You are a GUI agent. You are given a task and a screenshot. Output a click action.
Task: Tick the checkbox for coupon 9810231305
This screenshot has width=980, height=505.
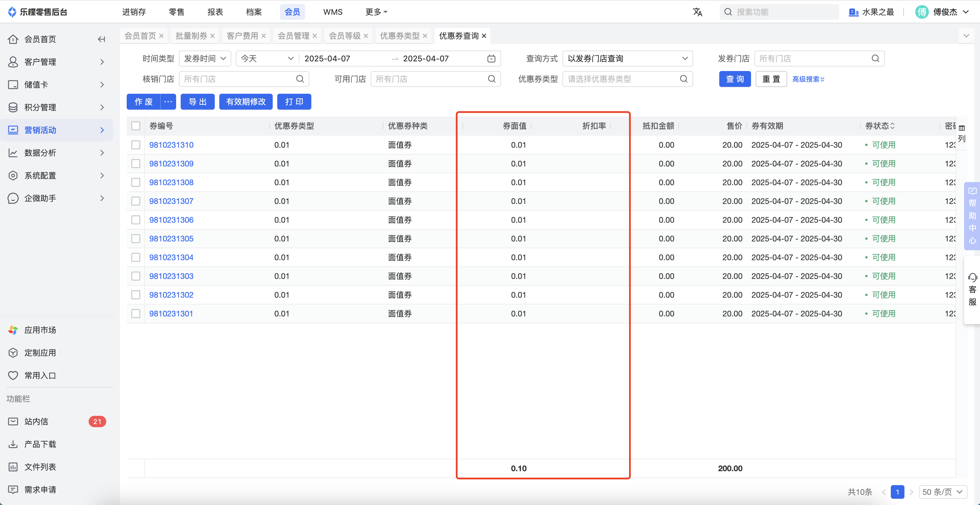pos(136,238)
